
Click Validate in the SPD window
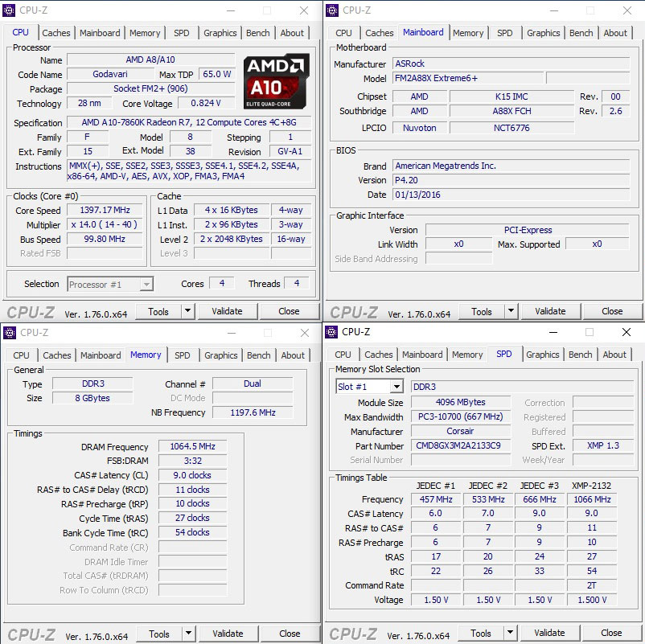point(549,633)
